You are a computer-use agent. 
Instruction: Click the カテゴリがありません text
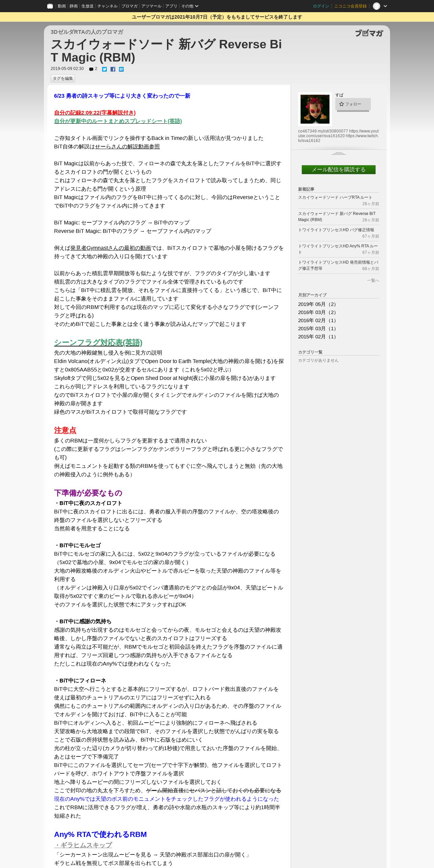318,360
